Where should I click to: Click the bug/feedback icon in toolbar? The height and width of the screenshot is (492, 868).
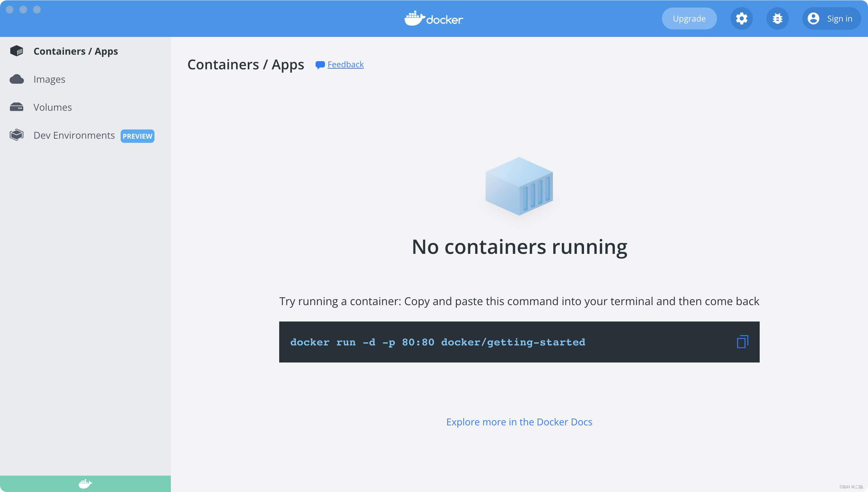point(777,18)
